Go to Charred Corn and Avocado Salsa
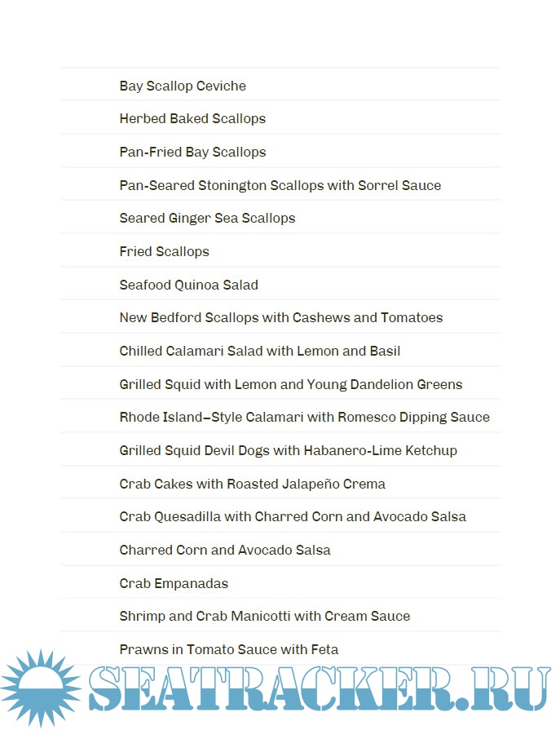560x730 pixels. (225, 550)
